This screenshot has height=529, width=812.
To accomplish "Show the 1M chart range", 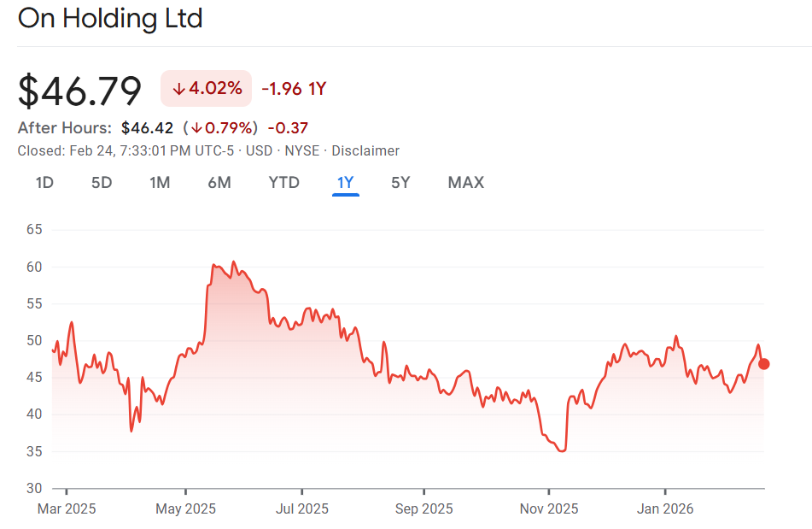I will click(160, 182).
